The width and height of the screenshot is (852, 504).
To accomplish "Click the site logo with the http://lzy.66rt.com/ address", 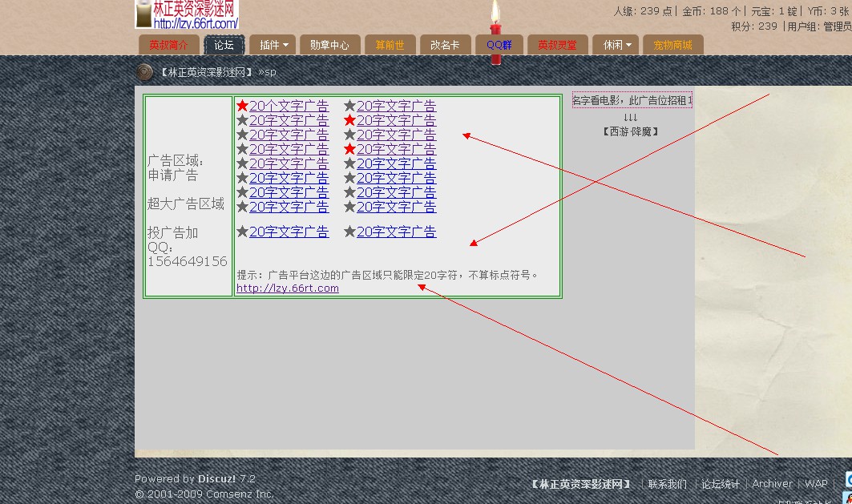I will pyautogui.click(x=187, y=14).
